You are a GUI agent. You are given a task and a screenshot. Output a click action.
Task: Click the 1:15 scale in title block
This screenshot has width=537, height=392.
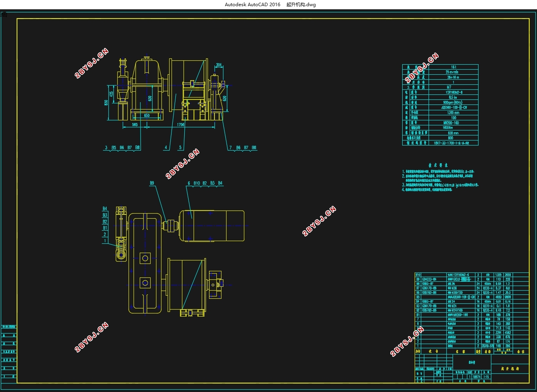486,377
